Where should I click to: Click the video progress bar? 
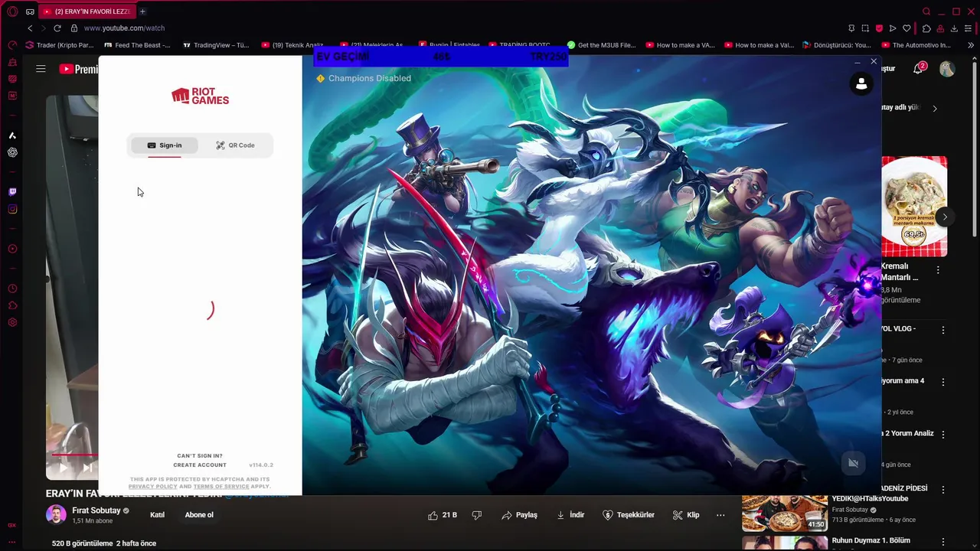(74, 455)
